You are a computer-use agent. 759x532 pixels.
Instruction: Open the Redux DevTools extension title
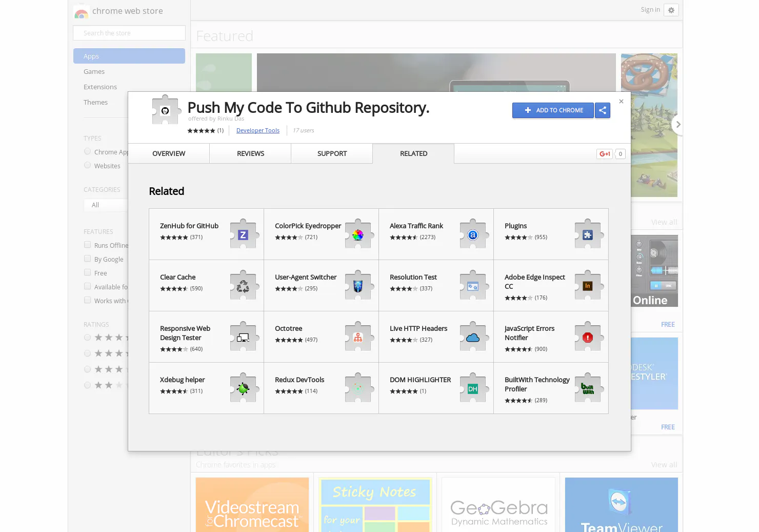(x=299, y=380)
